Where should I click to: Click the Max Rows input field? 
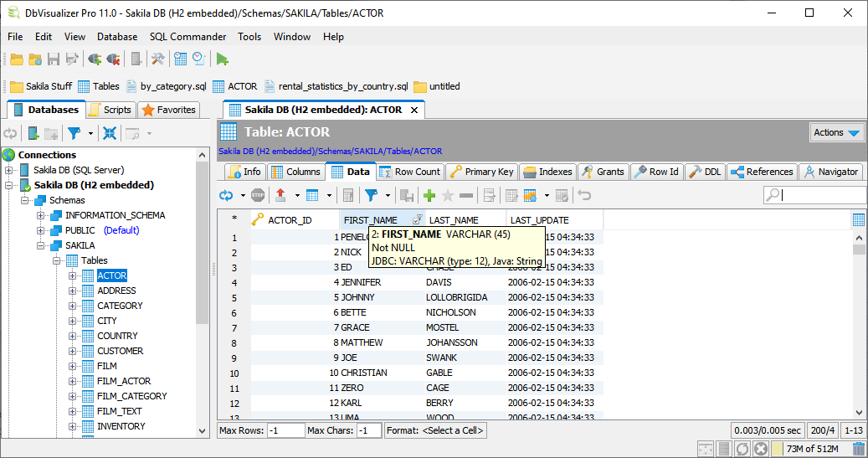pyautogui.click(x=285, y=430)
